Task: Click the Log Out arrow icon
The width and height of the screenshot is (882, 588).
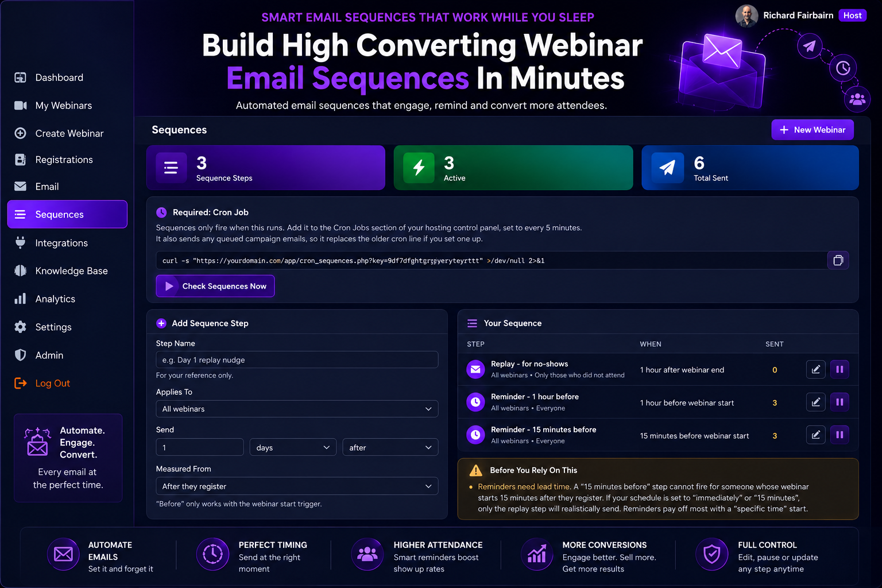Action: [20, 383]
